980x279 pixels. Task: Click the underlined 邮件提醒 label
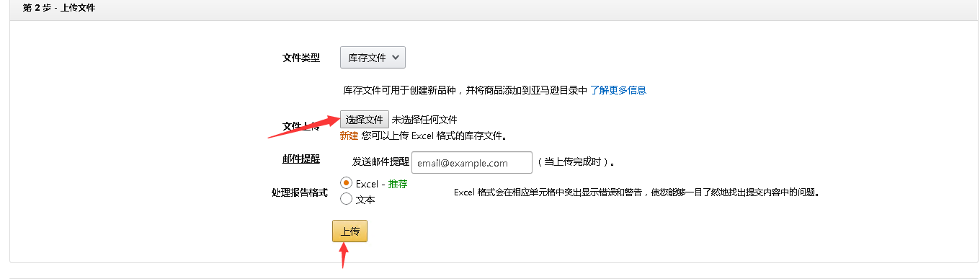301,159
